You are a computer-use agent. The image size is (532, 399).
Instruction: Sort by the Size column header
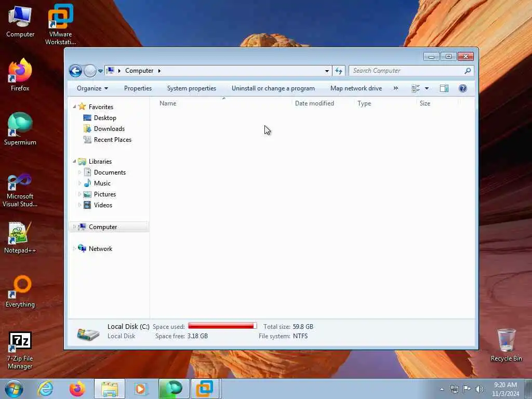pyautogui.click(x=425, y=103)
